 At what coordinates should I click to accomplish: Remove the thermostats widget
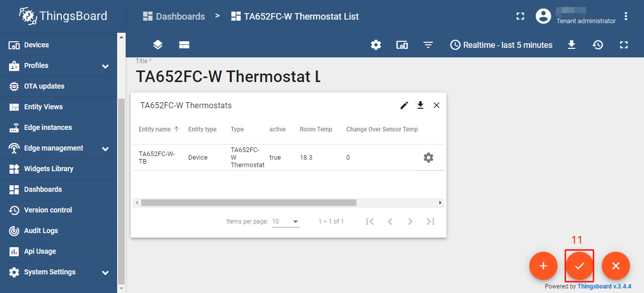tap(436, 105)
